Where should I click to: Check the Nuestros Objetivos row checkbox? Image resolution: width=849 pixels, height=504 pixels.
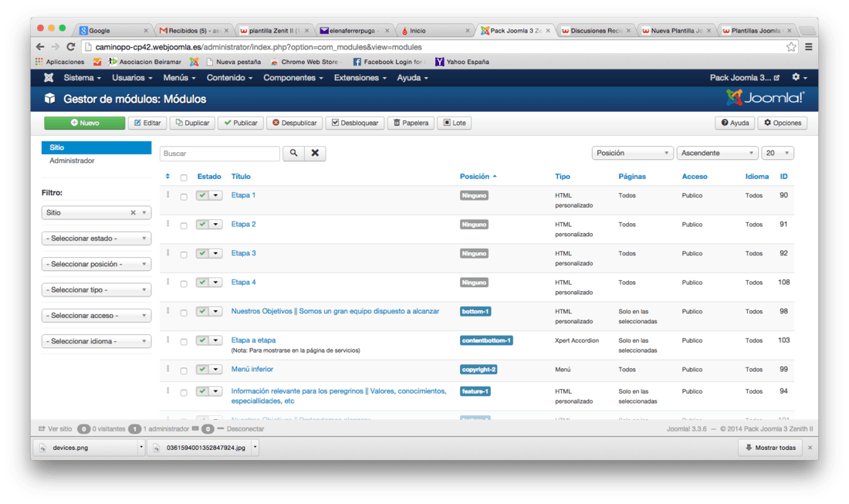click(x=184, y=313)
